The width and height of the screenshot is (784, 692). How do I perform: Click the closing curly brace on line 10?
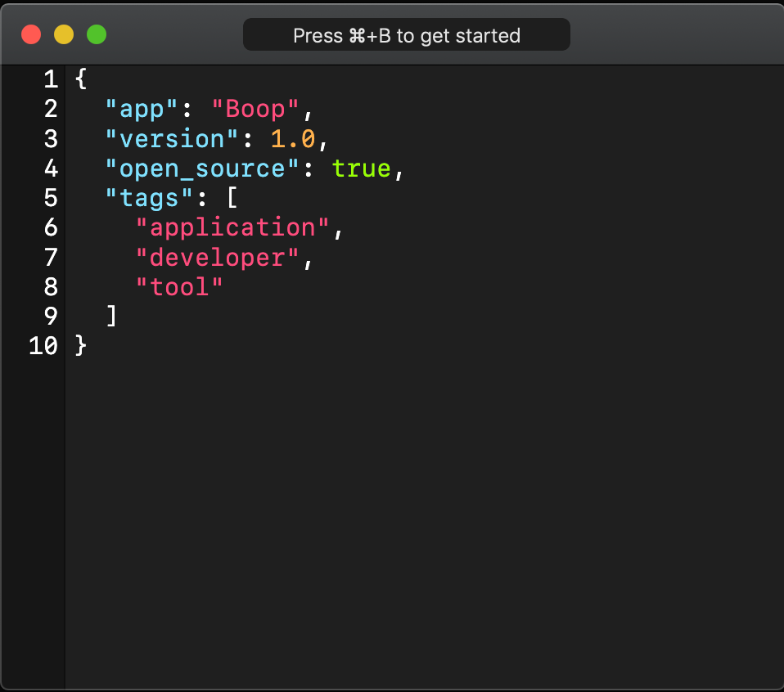pyautogui.click(x=80, y=346)
